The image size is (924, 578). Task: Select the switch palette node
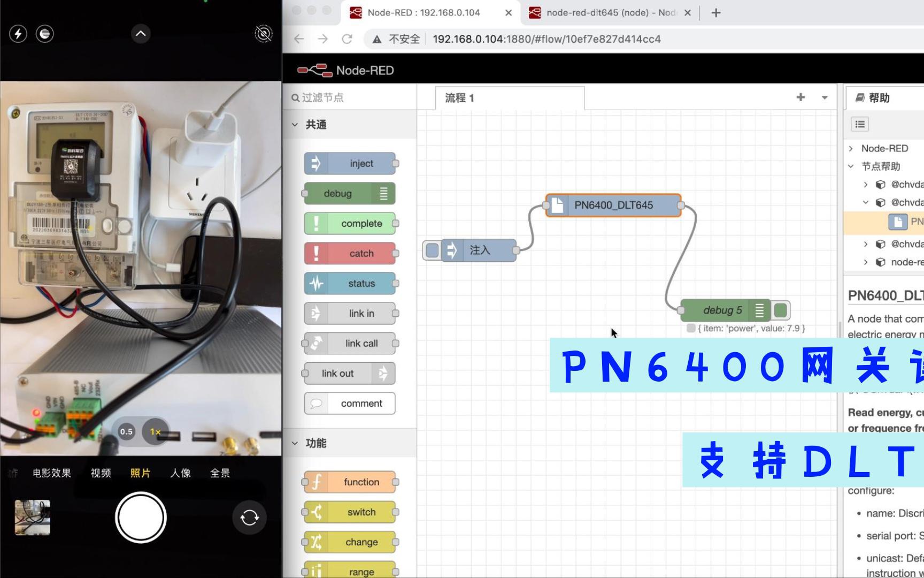pos(350,512)
